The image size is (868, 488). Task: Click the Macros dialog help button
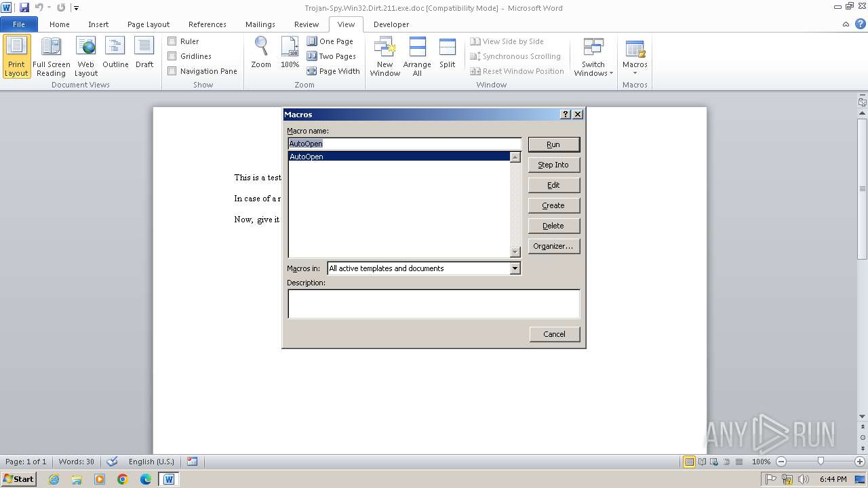point(566,115)
